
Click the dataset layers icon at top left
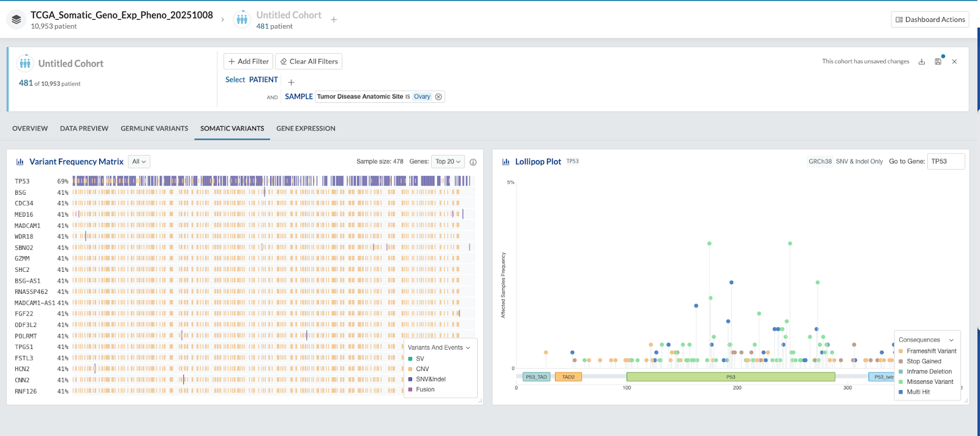[17, 20]
